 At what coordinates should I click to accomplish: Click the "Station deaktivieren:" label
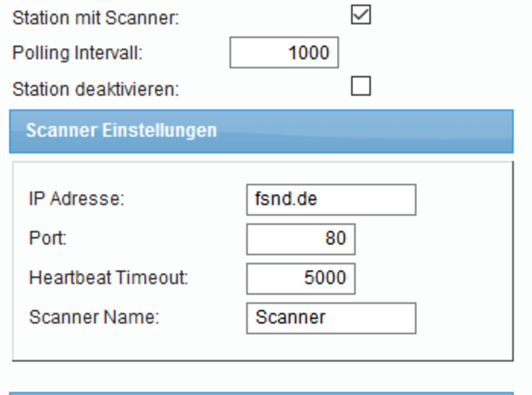click(x=95, y=89)
